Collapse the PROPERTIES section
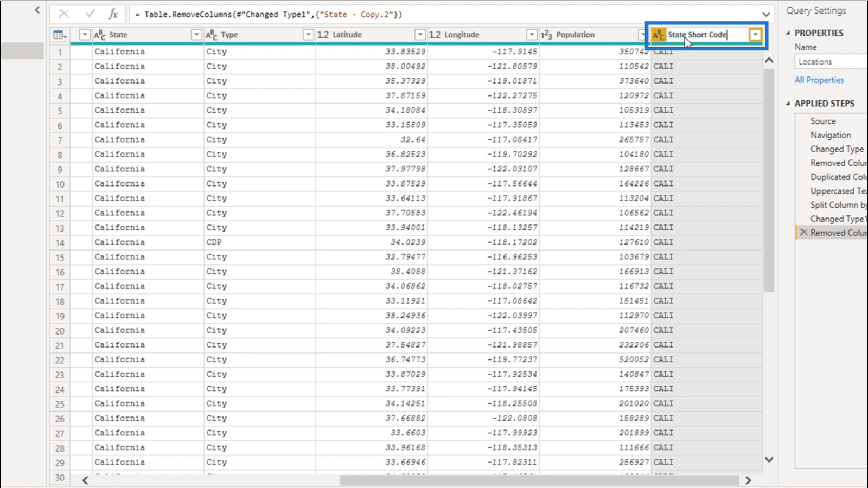Screen dimensions: 868x488 point(788,33)
